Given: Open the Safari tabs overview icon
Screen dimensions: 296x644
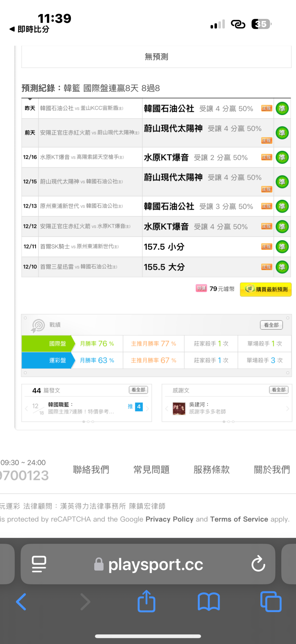Looking at the screenshot, I should [x=271, y=602].
